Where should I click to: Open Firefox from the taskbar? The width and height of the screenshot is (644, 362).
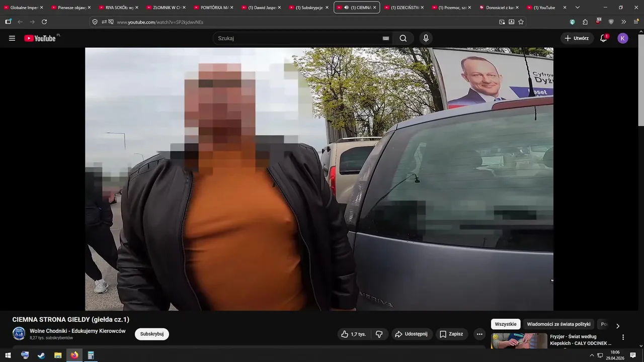[x=74, y=355]
